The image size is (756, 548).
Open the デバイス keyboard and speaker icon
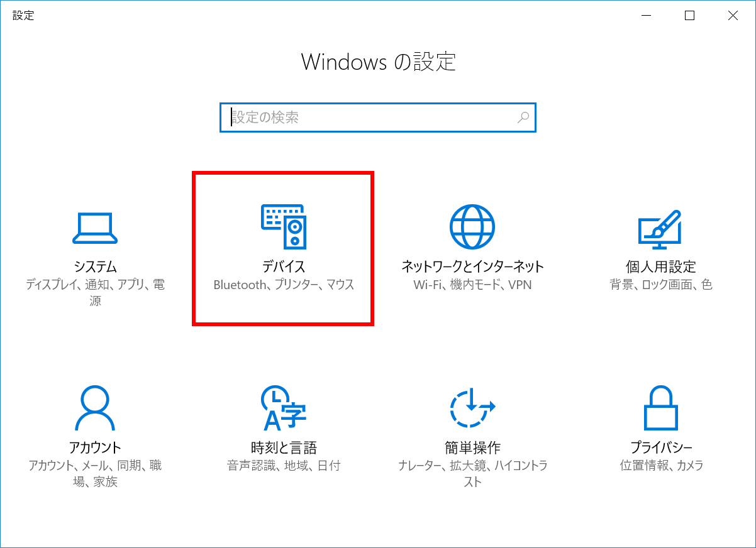tap(284, 227)
